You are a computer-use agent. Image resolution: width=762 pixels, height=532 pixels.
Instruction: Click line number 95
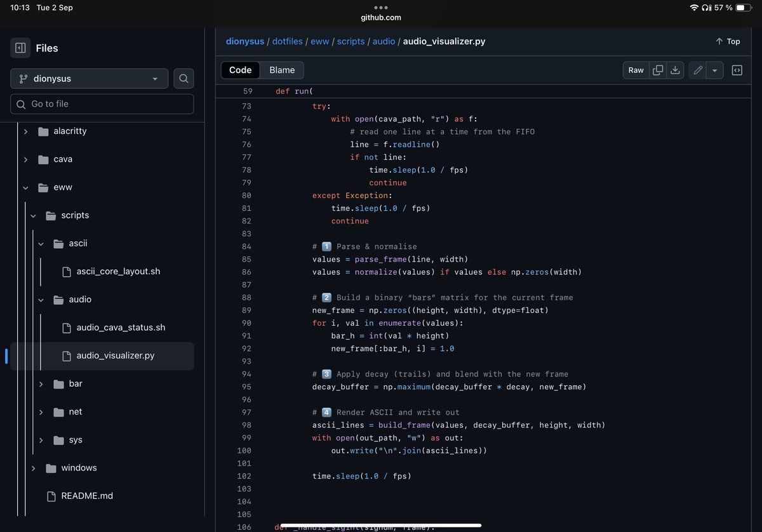(x=246, y=387)
